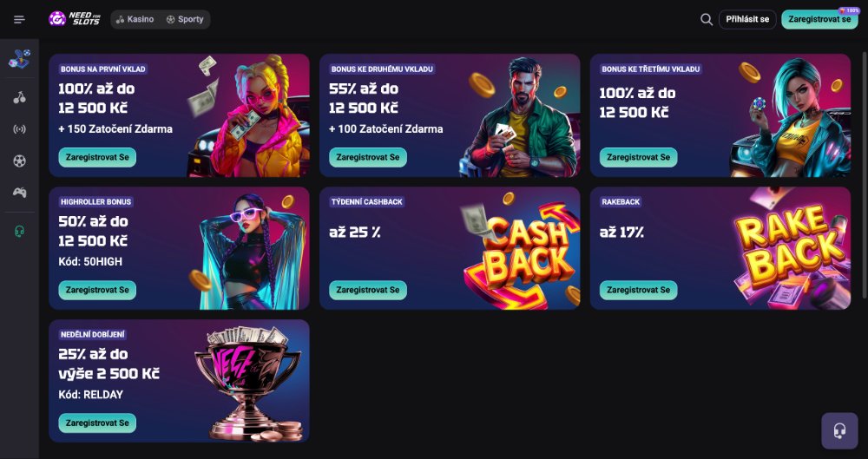Open the soccer ball sports sidebar icon
This screenshot has height=459, width=868.
(19, 161)
